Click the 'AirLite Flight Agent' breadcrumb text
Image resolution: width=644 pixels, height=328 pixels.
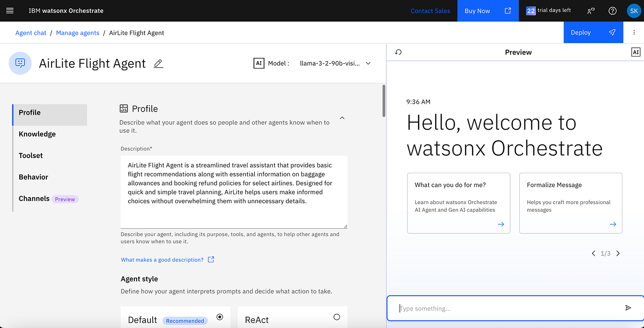tap(137, 33)
